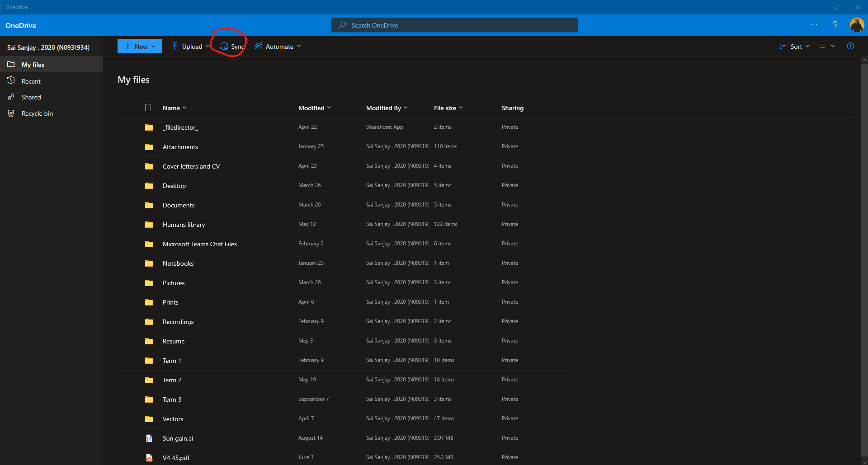Open the account profile picture
This screenshot has height=465, width=868.
[x=857, y=25]
